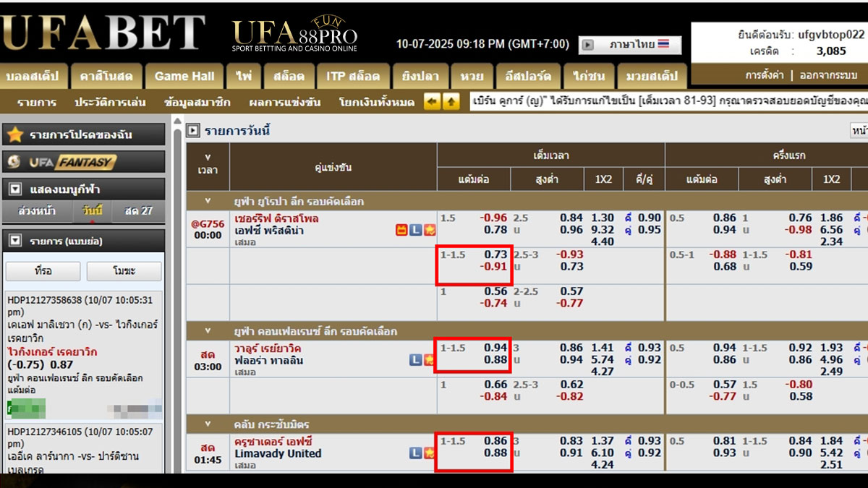Favorite the Limavady United match star
The width and height of the screenshot is (868, 488).
pos(429,453)
